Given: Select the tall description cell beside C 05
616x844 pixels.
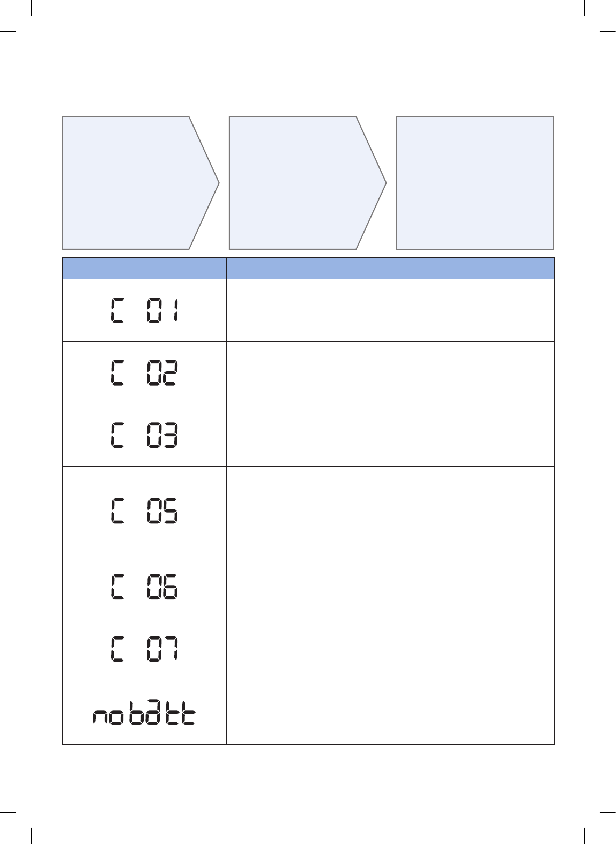Looking at the screenshot, I should (x=390, y=511).
